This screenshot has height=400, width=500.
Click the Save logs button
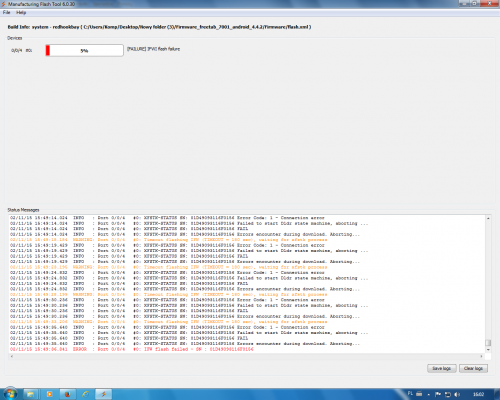click(x=441, y=368)
